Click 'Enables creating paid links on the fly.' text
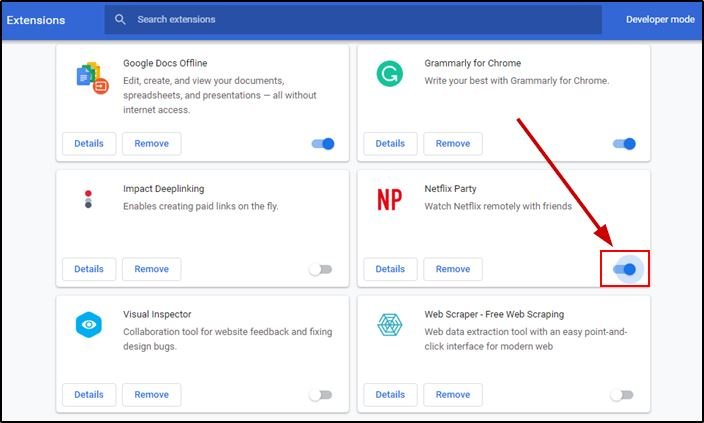The height and width of the screenshot is (423, 704). coord(201,206)
